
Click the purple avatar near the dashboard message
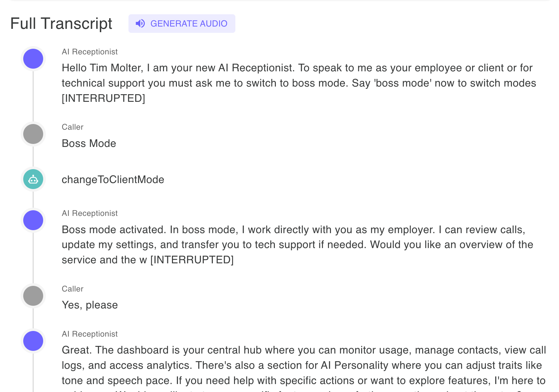[x=33, y=341]
